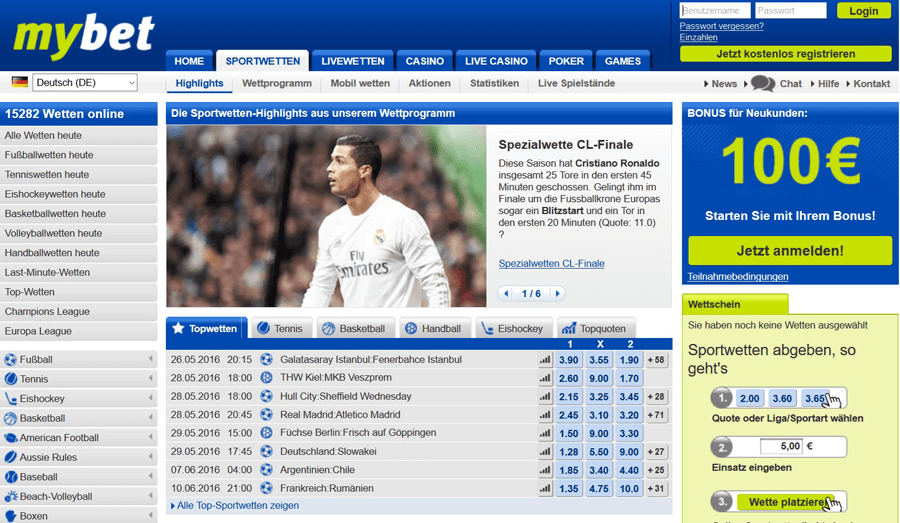Screen dimensions: 900x523
Task: Click the Eishockey stick icon in sidebar
Action: click(10, 398)
